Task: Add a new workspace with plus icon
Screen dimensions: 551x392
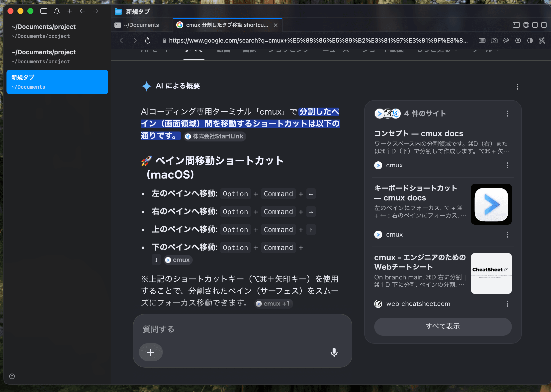Action: [x=70, y=11]
